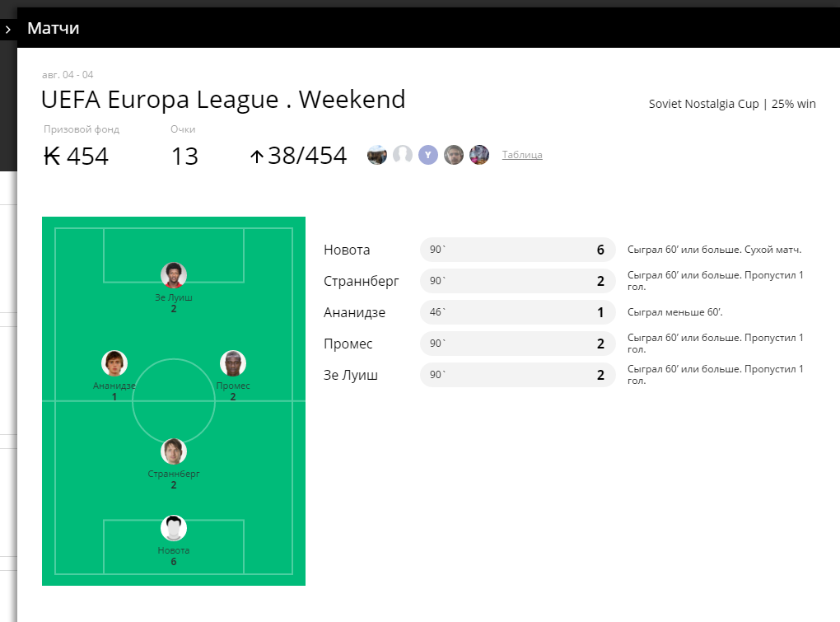Viewport: 840px width, 622px height.
Task: Open the Таблица link
Action: point(522,155)
